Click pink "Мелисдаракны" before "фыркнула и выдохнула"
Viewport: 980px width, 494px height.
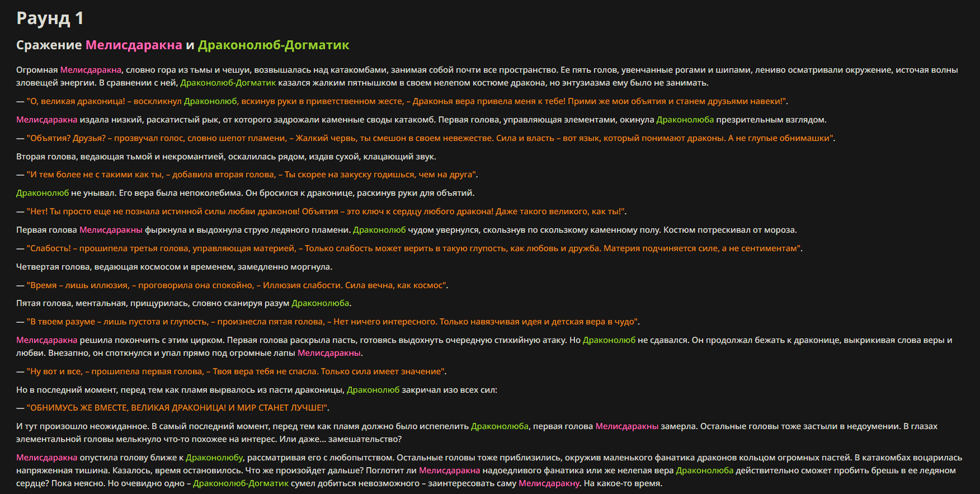(111, 230)
